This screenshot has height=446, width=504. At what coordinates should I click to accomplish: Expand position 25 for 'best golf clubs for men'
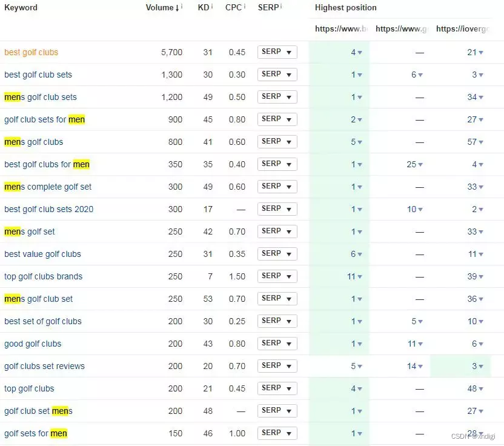point(415,164)
